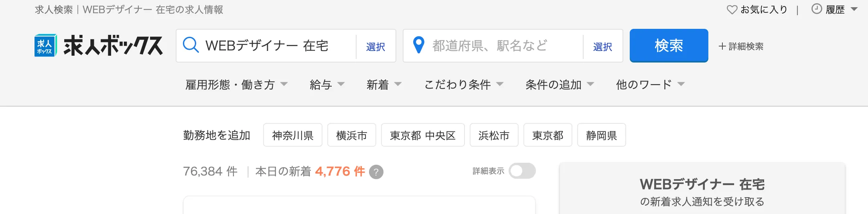The width and height of the screenshot is (868, 214).
Task: Open the 他のワード menu
Action: point(650,85)
